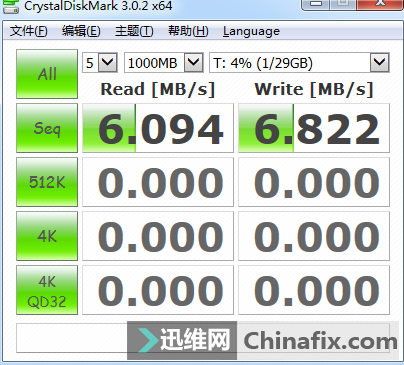Open the 主题(T) menu
The width and height of the screenshot is (404, 365).
[x=134, y=31]
